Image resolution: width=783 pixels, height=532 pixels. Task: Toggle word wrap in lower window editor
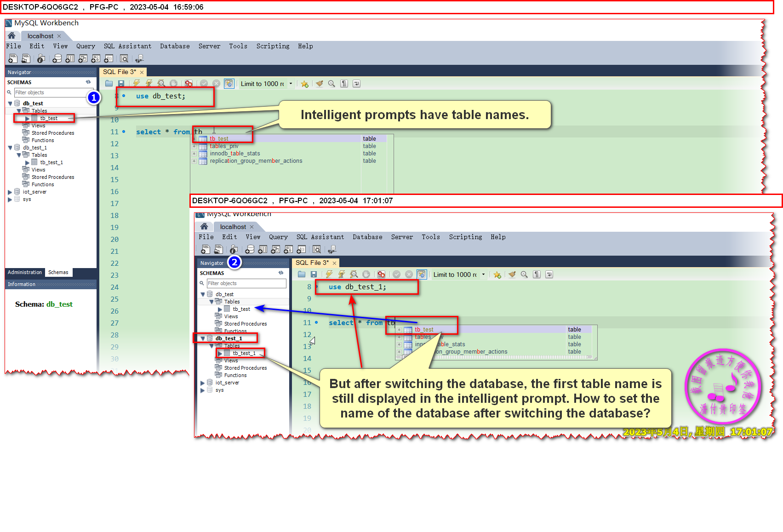point(549,275)
